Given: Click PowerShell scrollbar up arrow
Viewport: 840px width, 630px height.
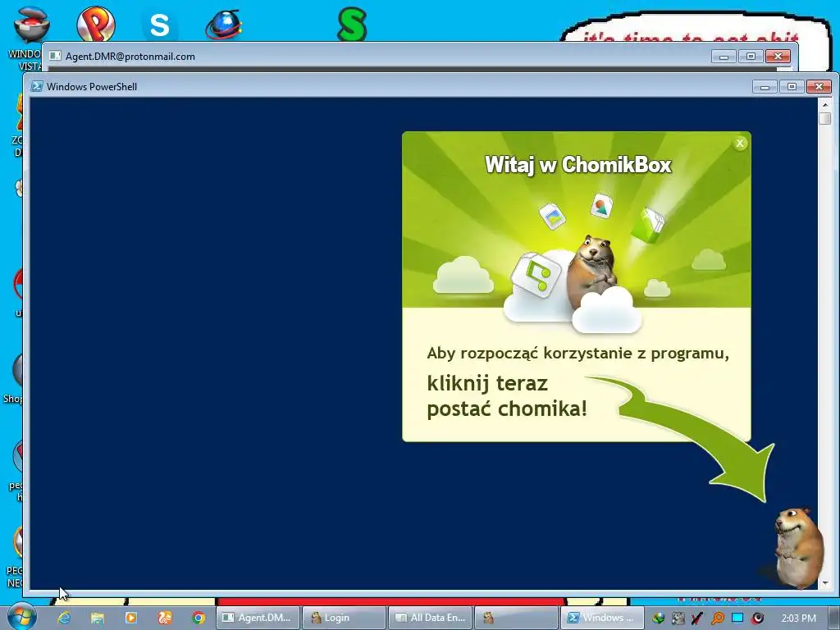Looking at the screenshot, I should coord(825,105).
